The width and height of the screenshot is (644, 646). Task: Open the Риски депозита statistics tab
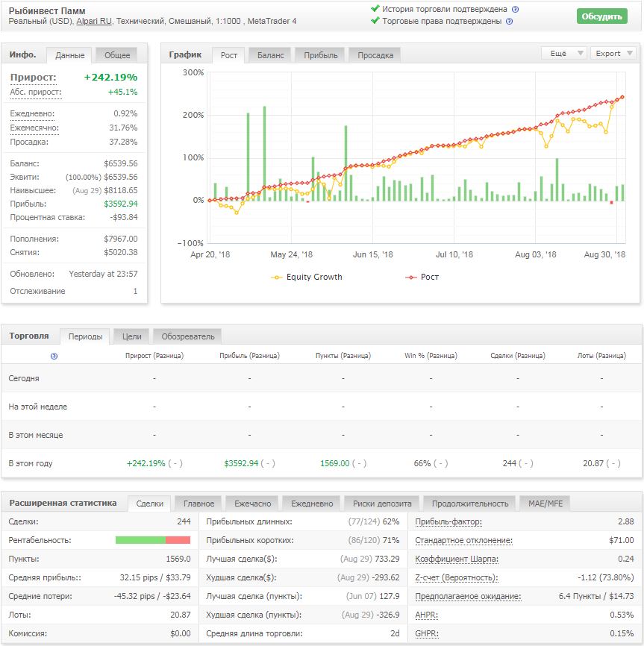[x=382, y=504]
